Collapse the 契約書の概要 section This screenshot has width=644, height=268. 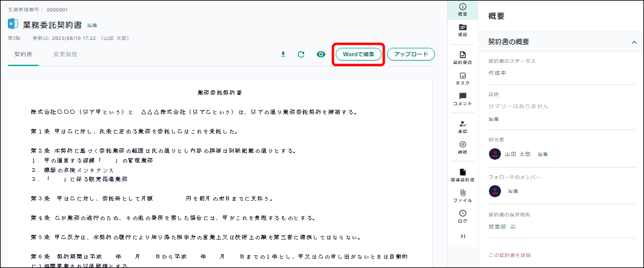634,42
